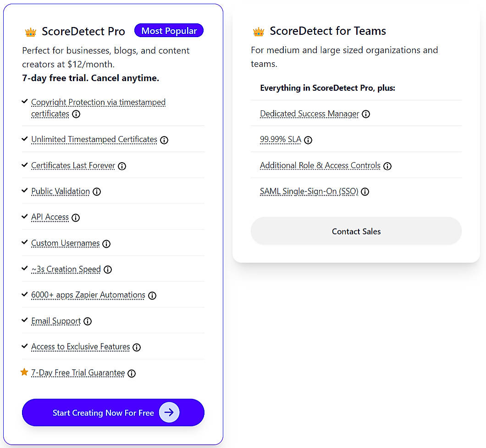Click the info icon beside Unlimited Timestamped Certificates
Screen dimensions: 486x448
pyautogui.click(x=164, y=141)
